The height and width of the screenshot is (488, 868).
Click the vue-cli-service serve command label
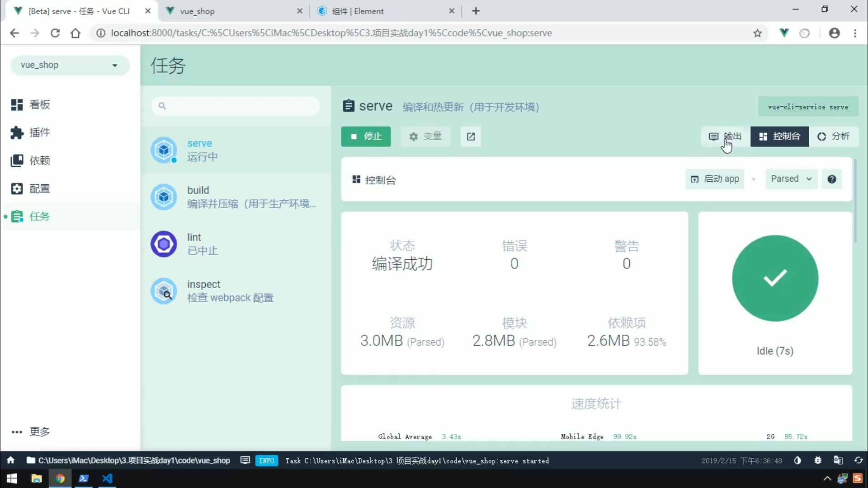pos(808,107)
